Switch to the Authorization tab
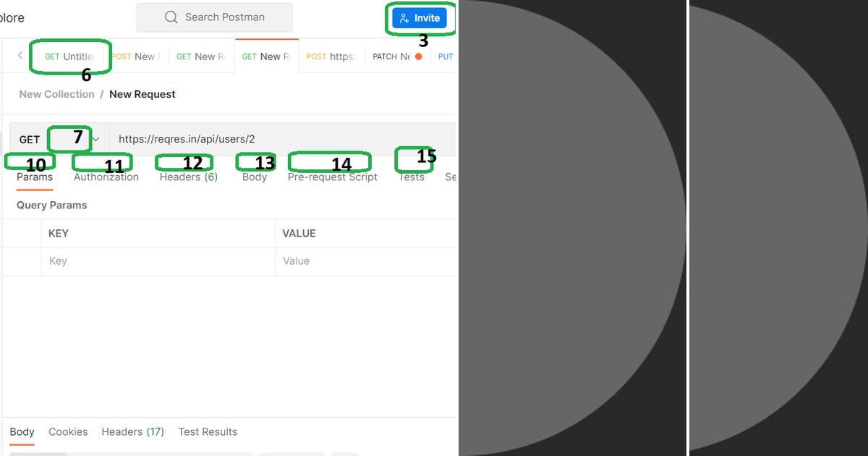This screenshot has width=868, height=456. [105, 177]
